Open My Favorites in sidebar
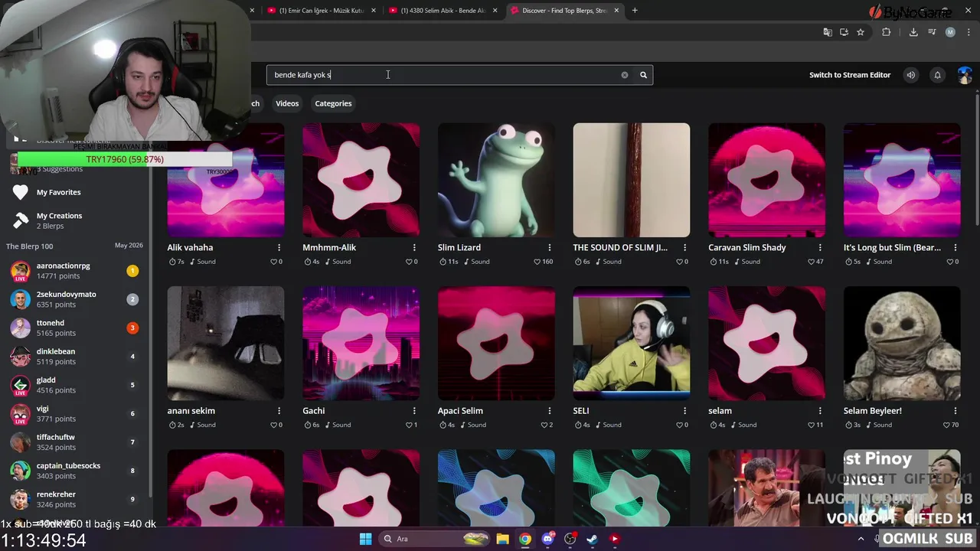 click(x=58, y=192)
